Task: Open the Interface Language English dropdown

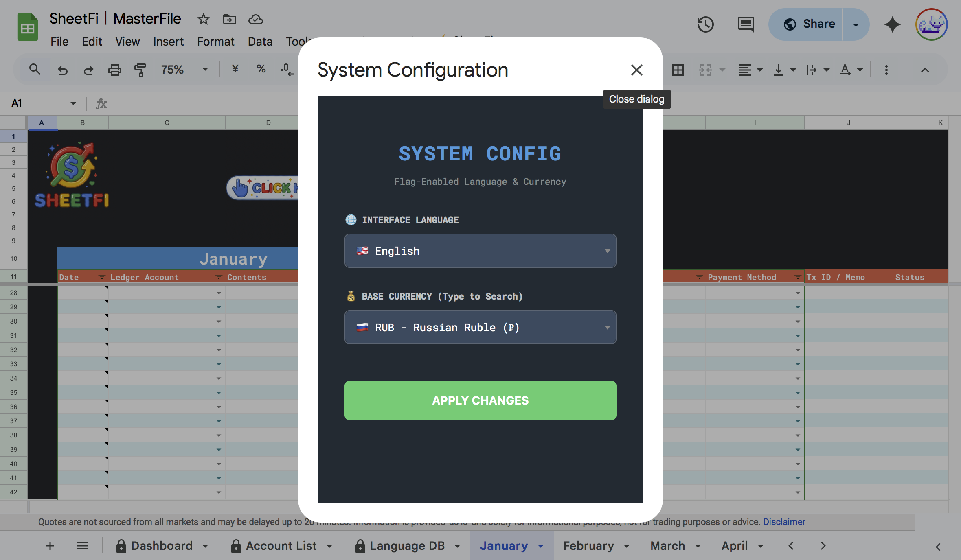Action: [480, 251]
